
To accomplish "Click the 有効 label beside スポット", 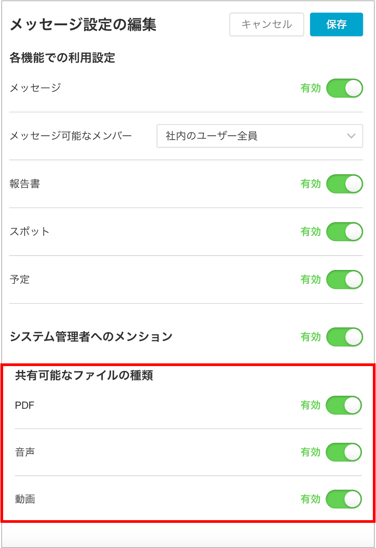I will pyautogui.click(x=311, y=231).
